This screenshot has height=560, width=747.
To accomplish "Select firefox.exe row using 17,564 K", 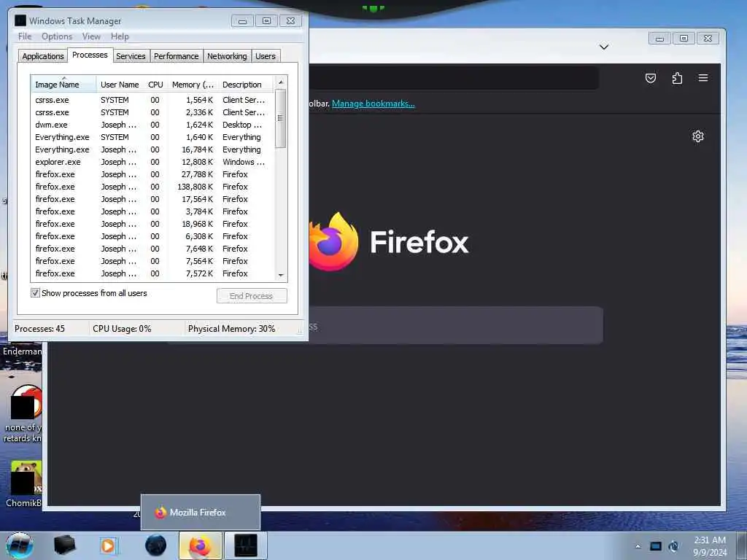I will [x=152, y=199].
